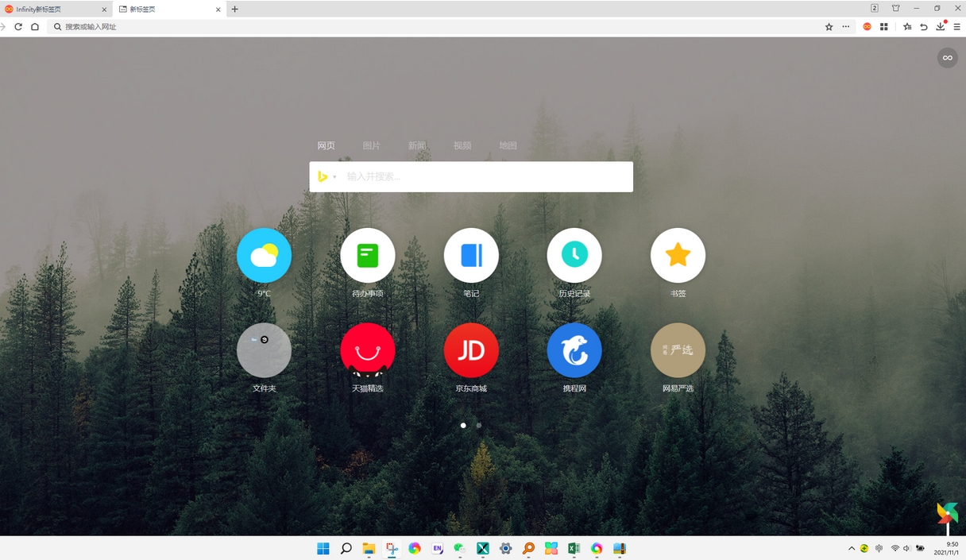Switch to Infinity新标签页 browser tab
966x560 pixels.
click(56, 9)
